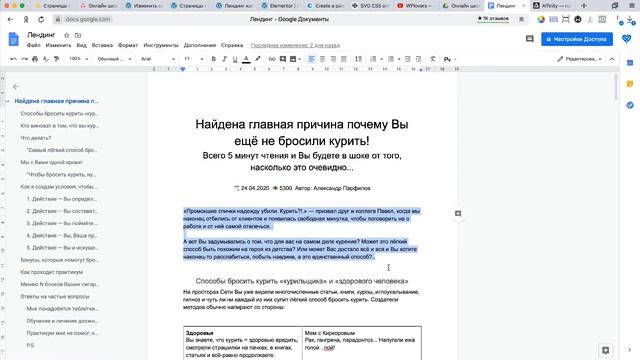Open the Вид menu
The image size is (640, 360).
(x=82, y=45)
